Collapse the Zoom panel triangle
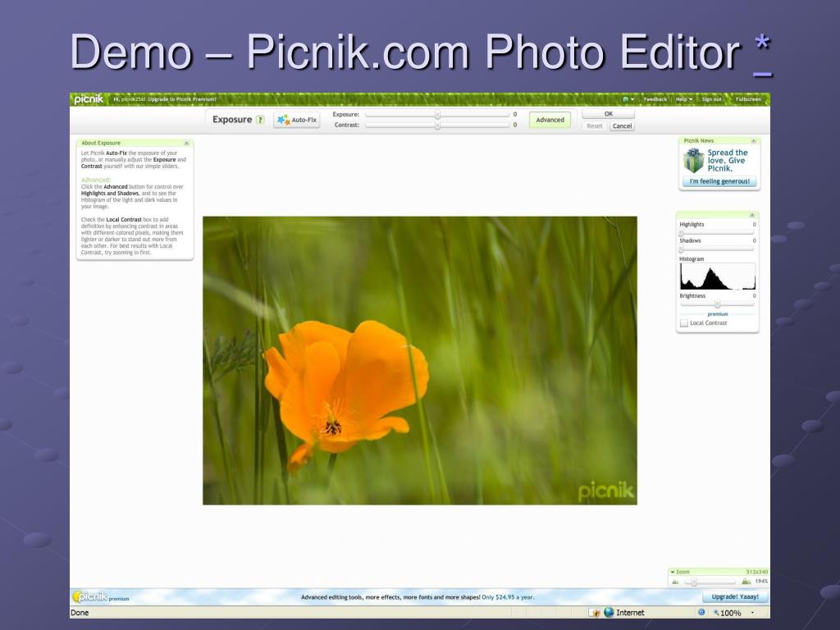The image size is (840, 630). 673,572
